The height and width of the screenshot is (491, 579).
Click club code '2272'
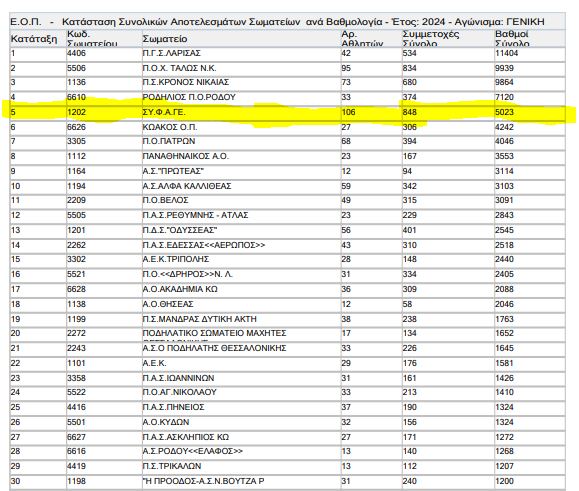[x=76, y=333]
